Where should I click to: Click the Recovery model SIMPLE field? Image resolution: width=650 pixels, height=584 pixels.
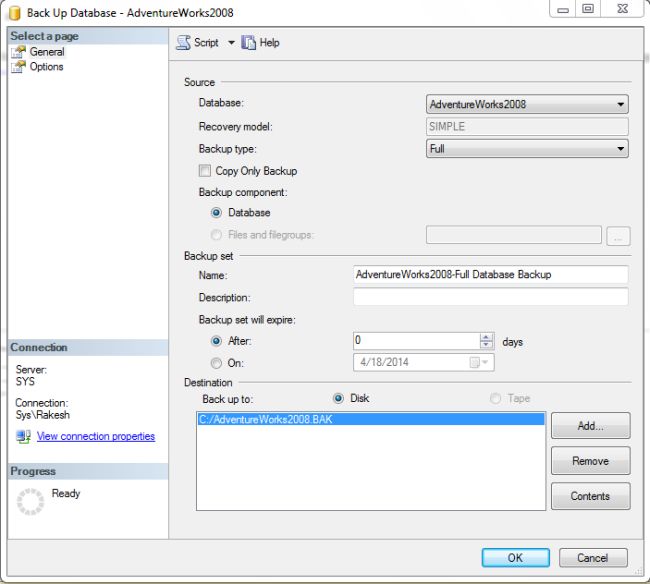(527, 126)
